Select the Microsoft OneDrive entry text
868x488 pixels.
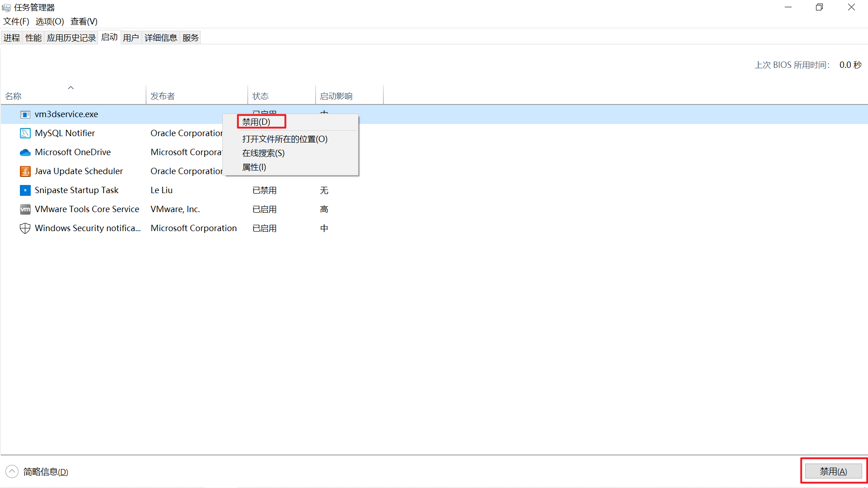(x=73, y=152)
